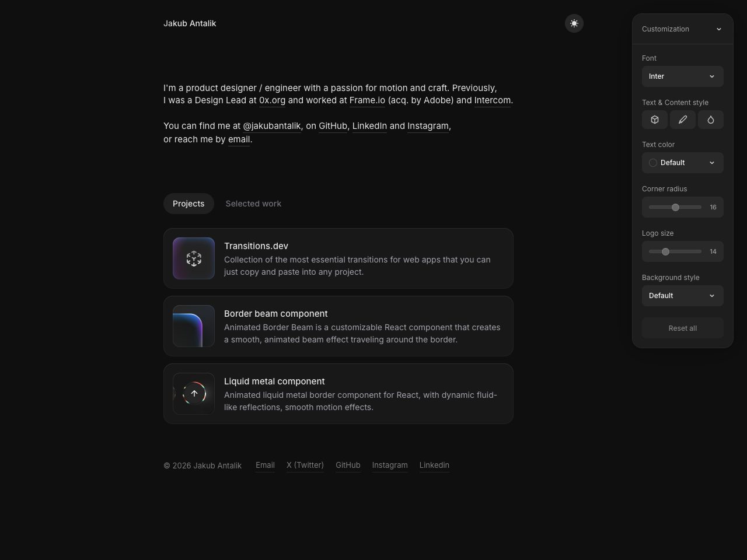
Task: Open the LinkedIn link in bio
Action: point(369,126)
